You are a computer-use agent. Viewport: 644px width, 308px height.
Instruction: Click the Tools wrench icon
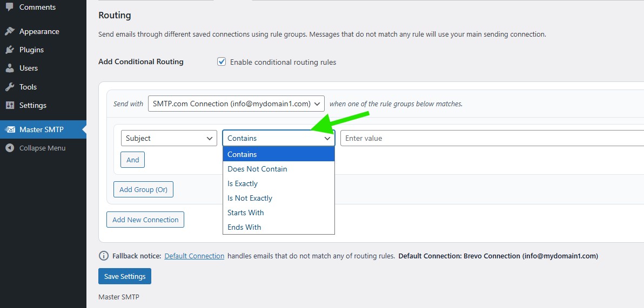[x=10, y=87]
